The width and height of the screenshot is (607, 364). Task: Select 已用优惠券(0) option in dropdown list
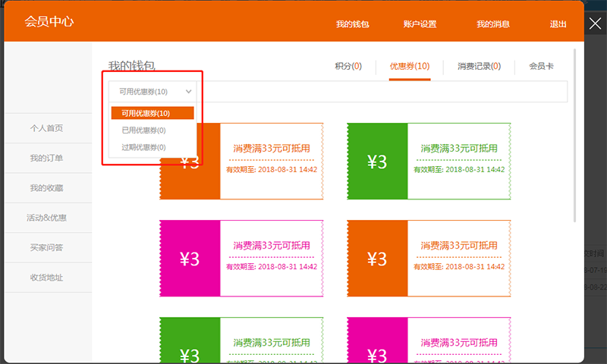point(143,130)
